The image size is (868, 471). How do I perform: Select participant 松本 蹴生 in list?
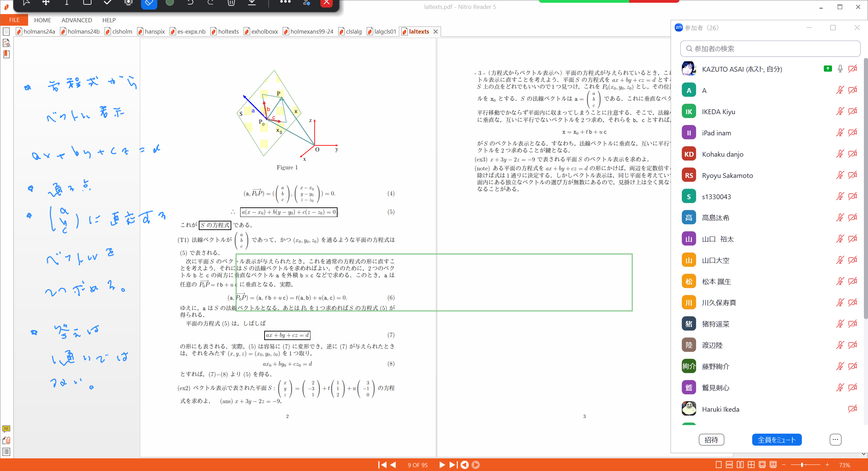770,281
